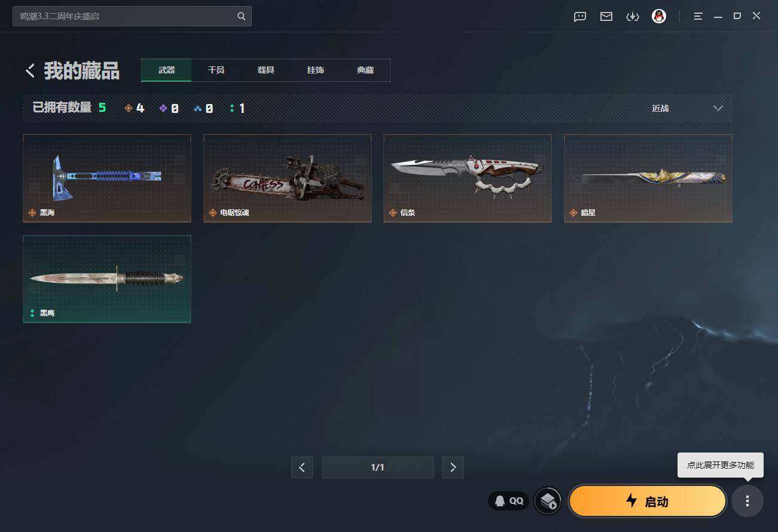Image resolution: width=778 pixels, height=532 pixels.
Task: Click the QQ penguin avatar
Action: [659, 16]
